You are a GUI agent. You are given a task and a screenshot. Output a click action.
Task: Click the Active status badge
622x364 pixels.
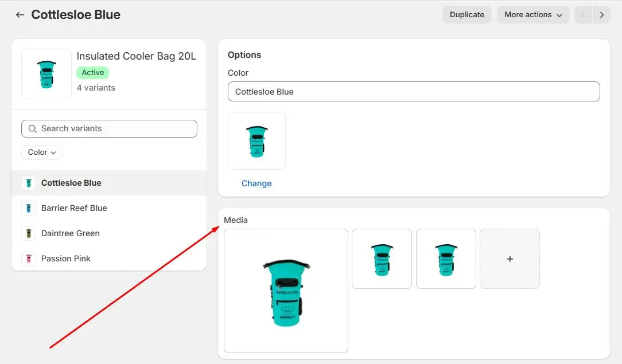92,72
